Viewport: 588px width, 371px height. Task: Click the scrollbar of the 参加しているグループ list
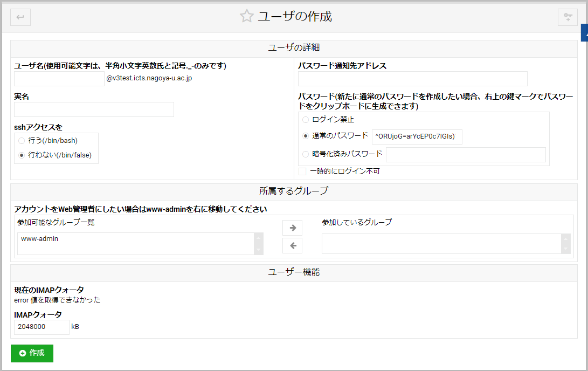tap(565, 244)
